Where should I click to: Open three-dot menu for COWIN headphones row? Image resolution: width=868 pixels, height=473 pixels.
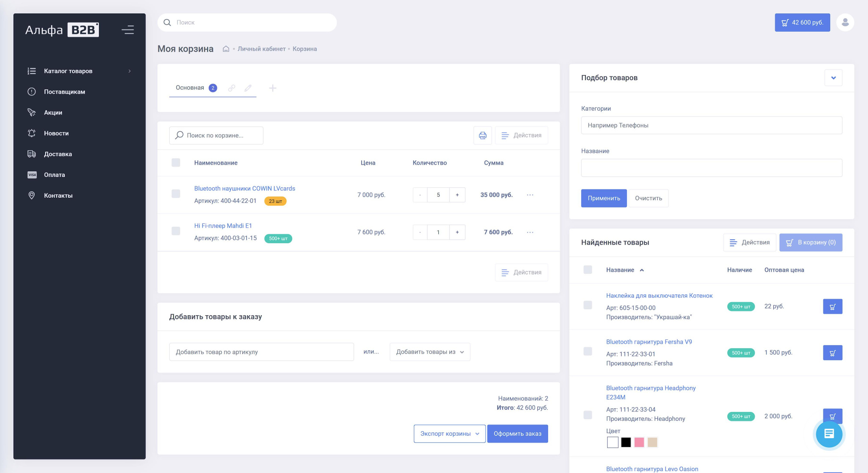(x=530, y=195)
